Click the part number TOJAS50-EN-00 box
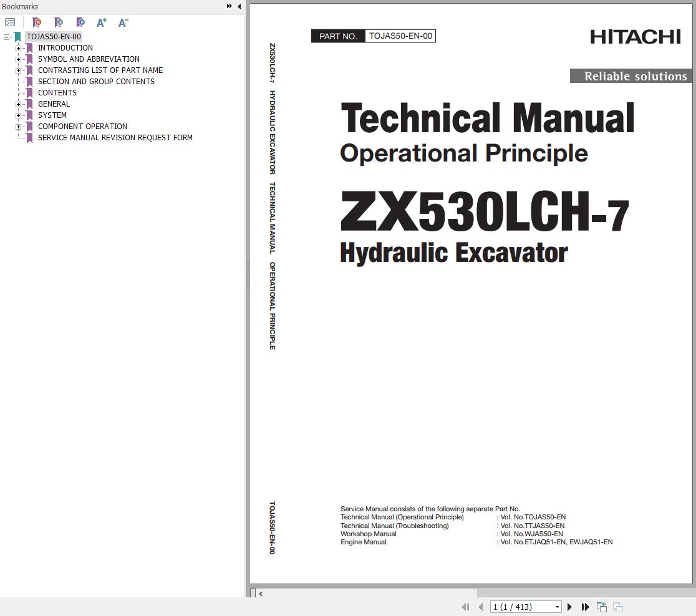This screenshot has width=696, height=616. (400, 36)
